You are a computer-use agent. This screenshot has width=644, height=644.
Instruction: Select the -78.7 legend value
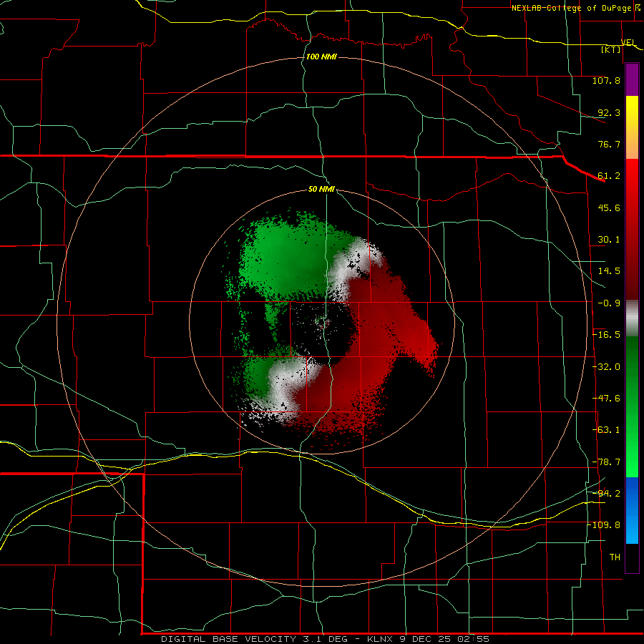pyautogui.click(x=606, y=462)
